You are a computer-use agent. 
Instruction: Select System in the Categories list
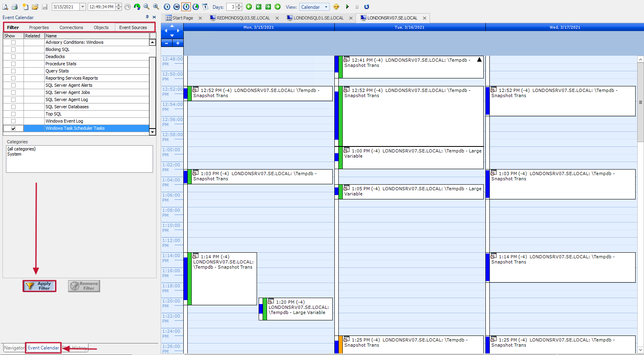14,154
